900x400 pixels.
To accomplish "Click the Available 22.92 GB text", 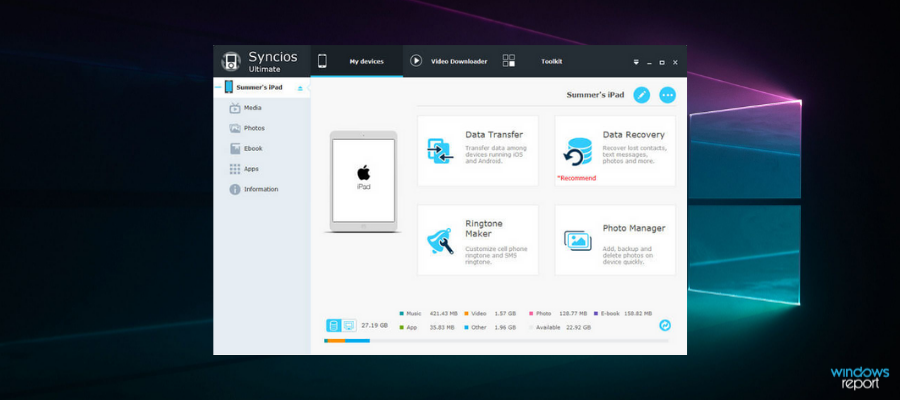I will (563, 327).
